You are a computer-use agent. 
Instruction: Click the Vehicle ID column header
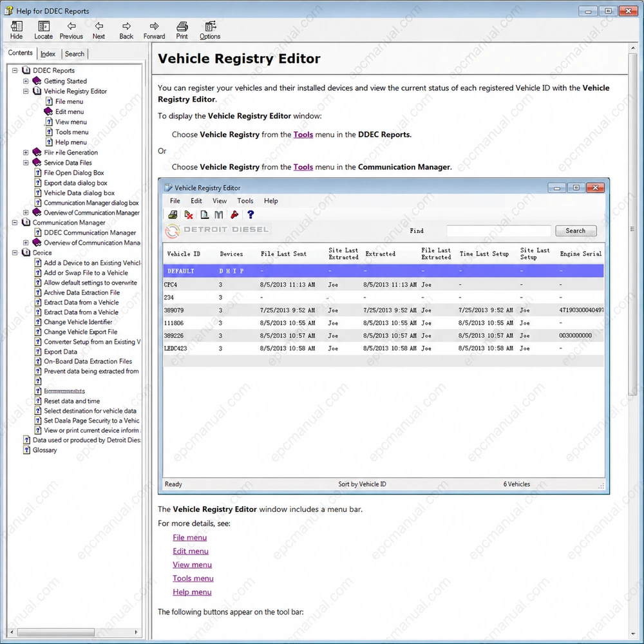(x=184, y=254)
